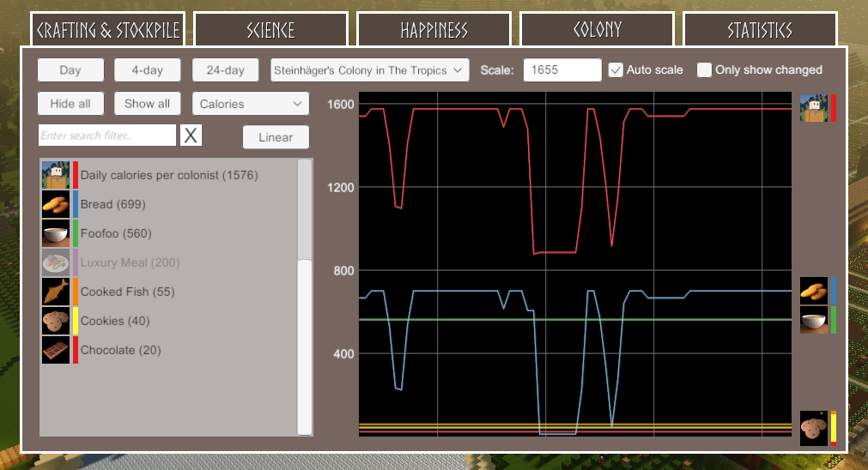
Task: Open the Happiness tab
Action: 434,29
